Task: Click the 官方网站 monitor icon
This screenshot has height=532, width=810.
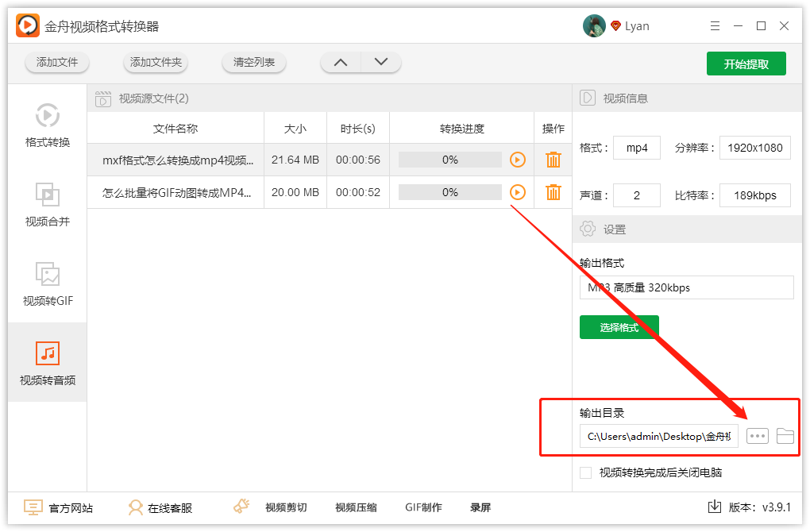Action: [x=33, y=507]
